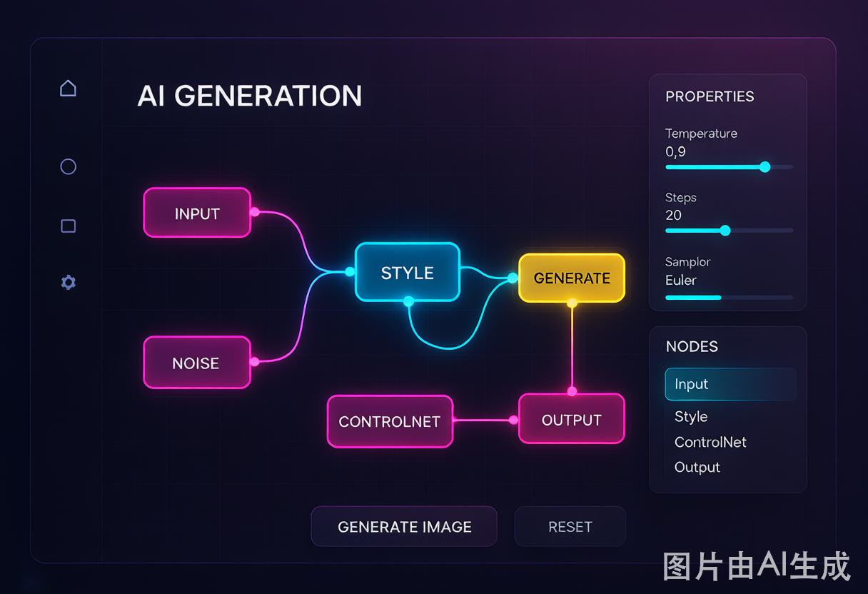
Task: Click the GENERATE node bottom port
Action: pos(572,303)
